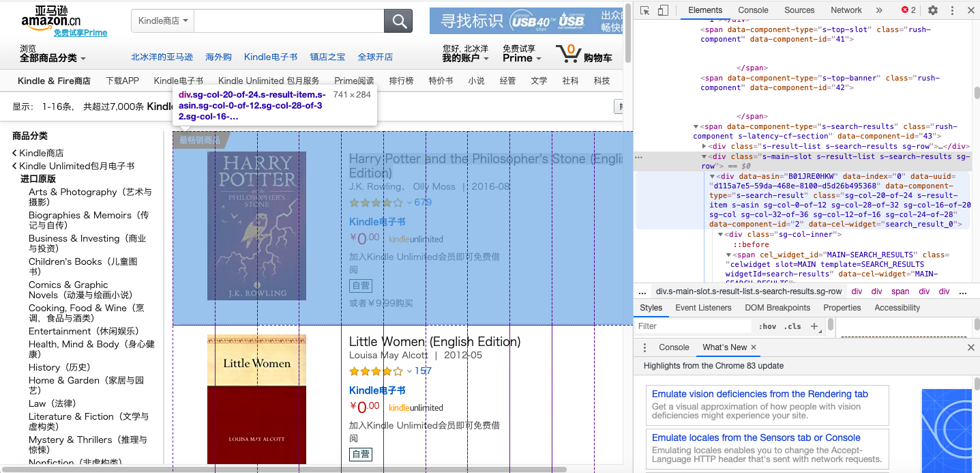
Task: Select the Styles pane tab
Action: pyautogui.click(x=651, y=308)
